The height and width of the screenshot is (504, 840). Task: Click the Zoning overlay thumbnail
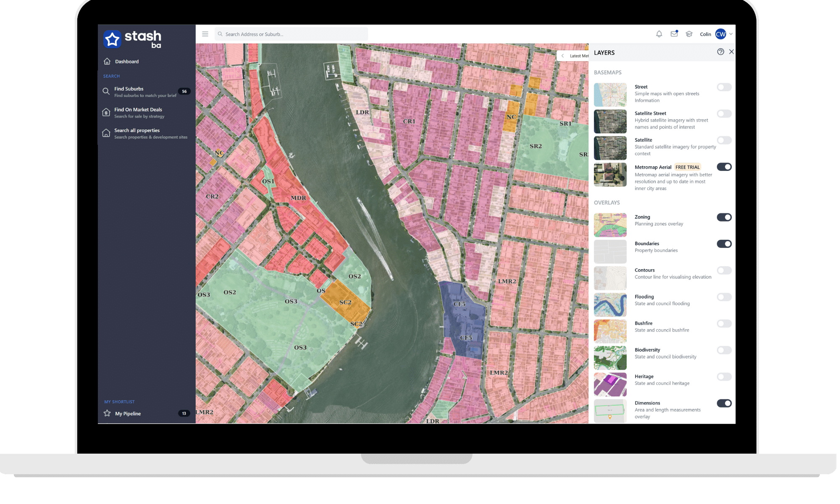pos(610,225)
